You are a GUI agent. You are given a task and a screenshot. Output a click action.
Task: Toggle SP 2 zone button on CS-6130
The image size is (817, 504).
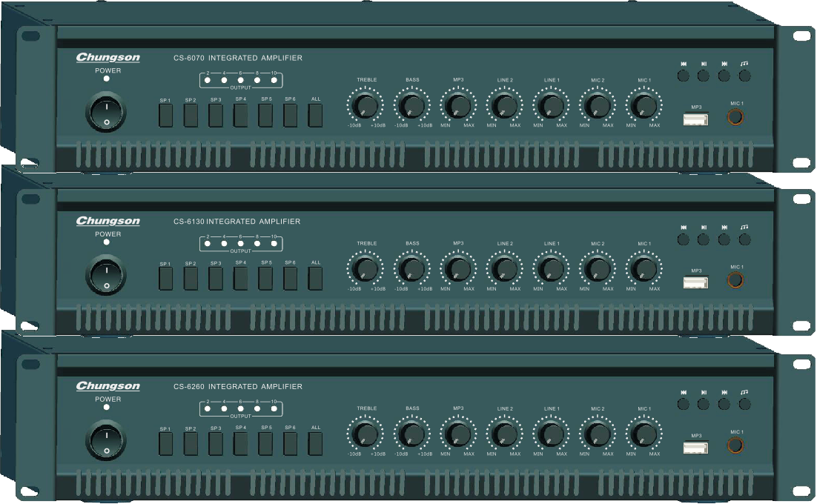tap(191, 279)
